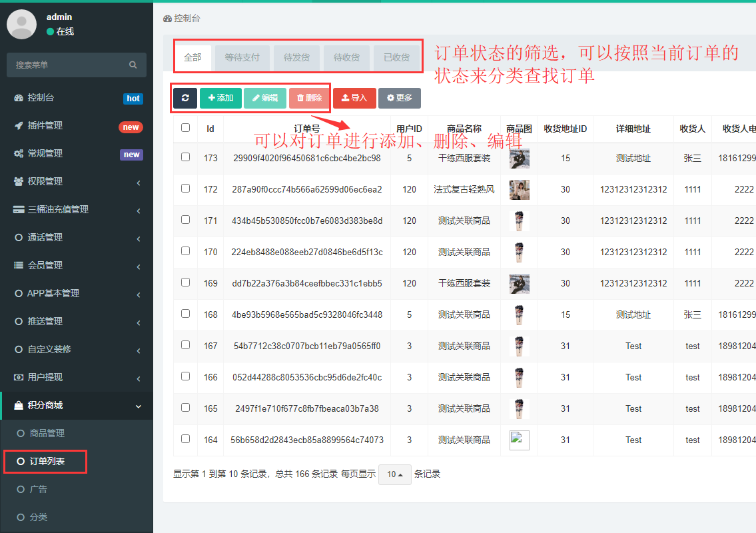Click the 控制台 dashboard icon in sidebar

(19, 98)
